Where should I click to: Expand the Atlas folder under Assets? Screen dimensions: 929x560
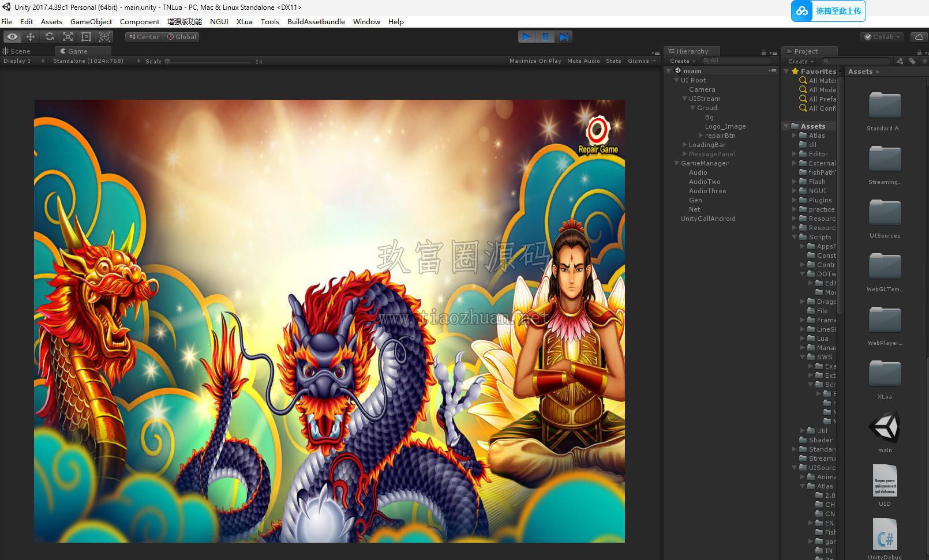tap(795, 136)
